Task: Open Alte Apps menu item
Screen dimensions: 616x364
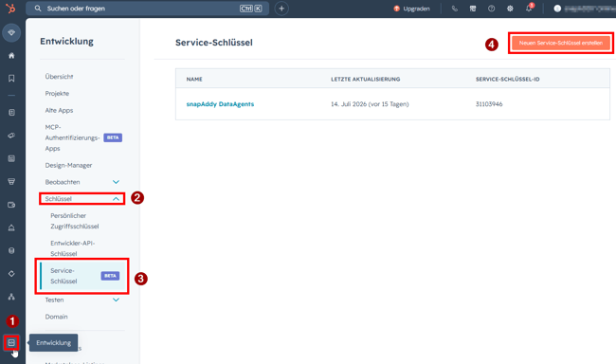Action: tap(59, 111)
